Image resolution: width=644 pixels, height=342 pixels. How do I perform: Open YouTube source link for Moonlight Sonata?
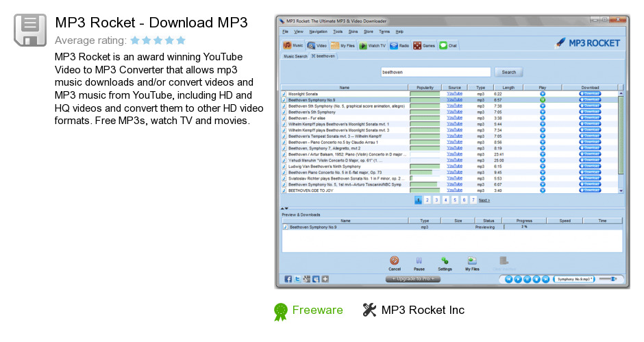click(454, 94)
